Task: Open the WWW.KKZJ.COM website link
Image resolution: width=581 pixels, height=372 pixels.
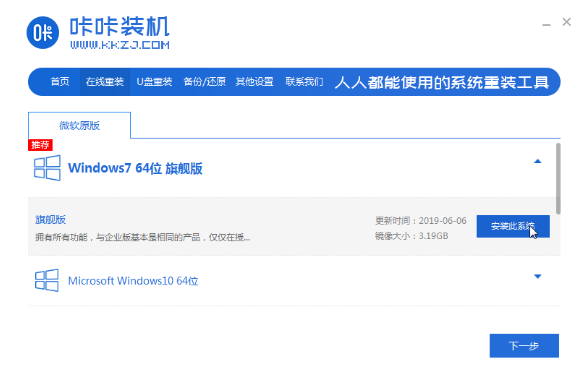Action: click(x=120, y=45)
